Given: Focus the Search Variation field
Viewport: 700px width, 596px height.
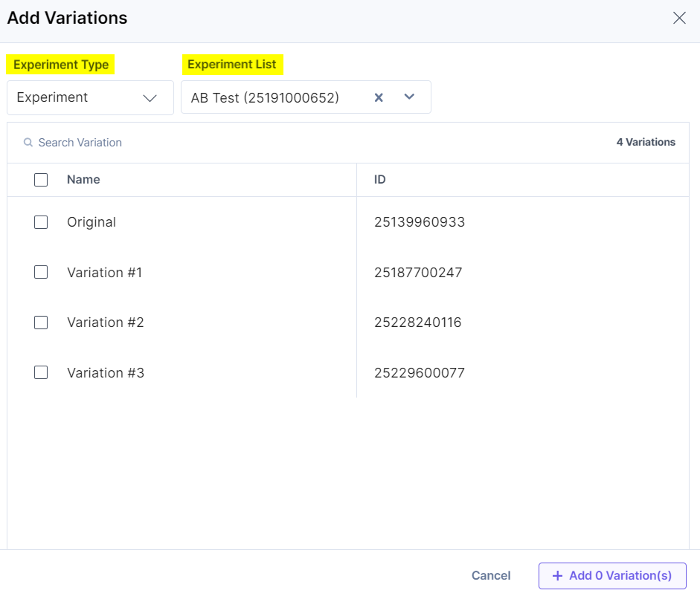Looking at the screenshot, I should pyautogui.click(x=80, y=142).
